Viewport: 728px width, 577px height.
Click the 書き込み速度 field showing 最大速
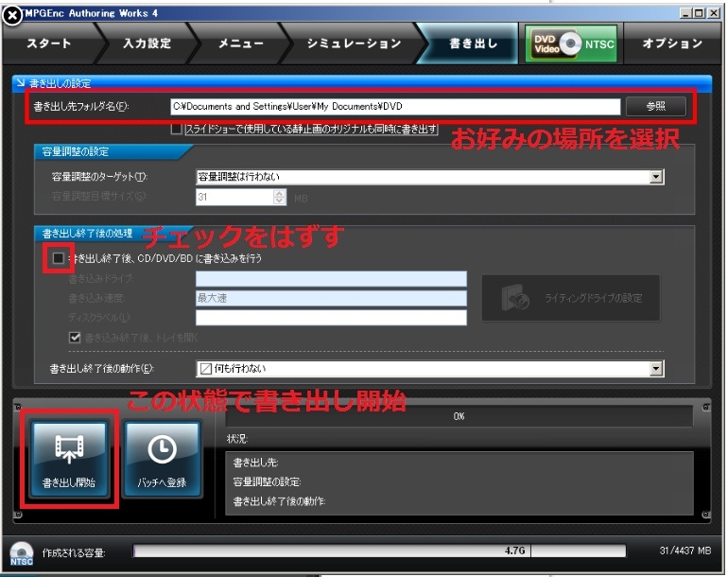tap(331, 298)
